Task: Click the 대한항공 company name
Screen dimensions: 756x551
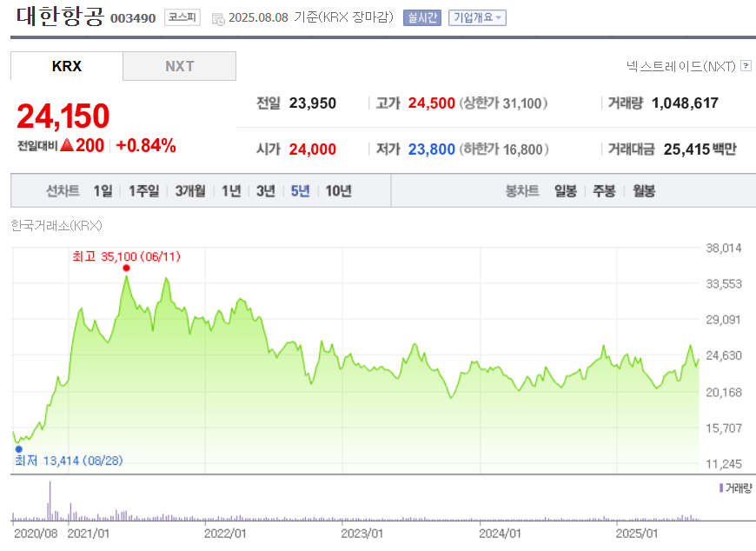Action: (x=60, y=16)
